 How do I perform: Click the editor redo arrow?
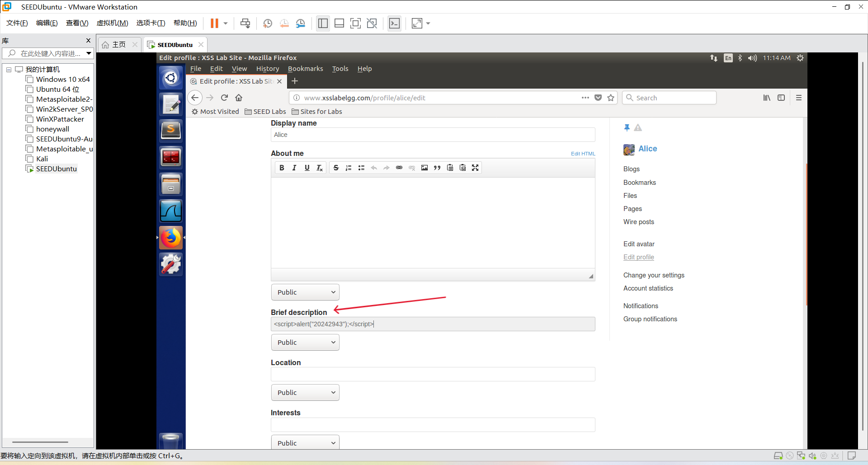387,168
